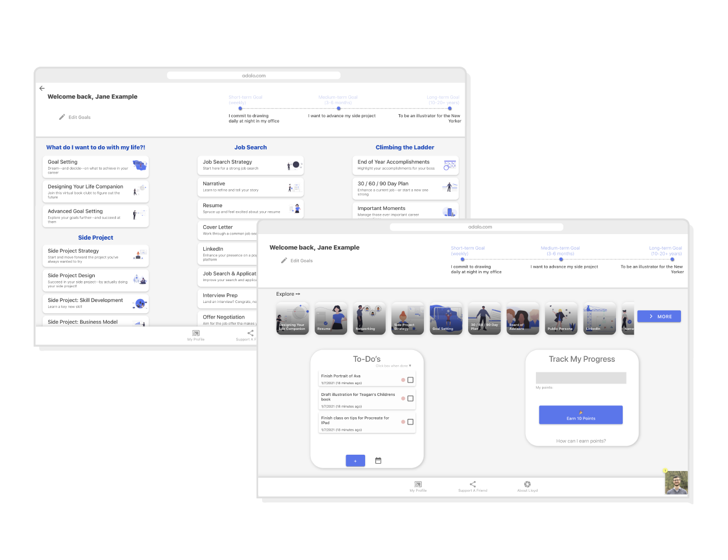Check off Procreate class to-do
Viewport: 728px width, 560px height.
410,422
